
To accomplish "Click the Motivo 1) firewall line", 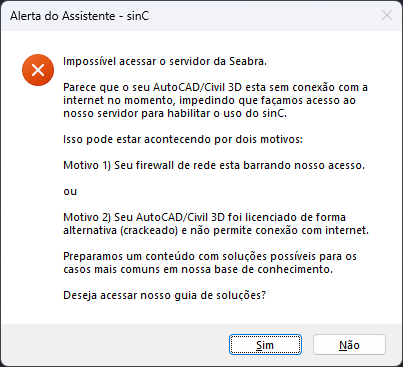I will tap(214, 165).
